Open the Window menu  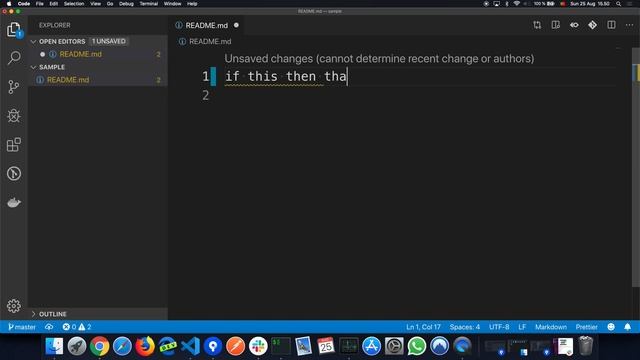(x=172, y=4)
